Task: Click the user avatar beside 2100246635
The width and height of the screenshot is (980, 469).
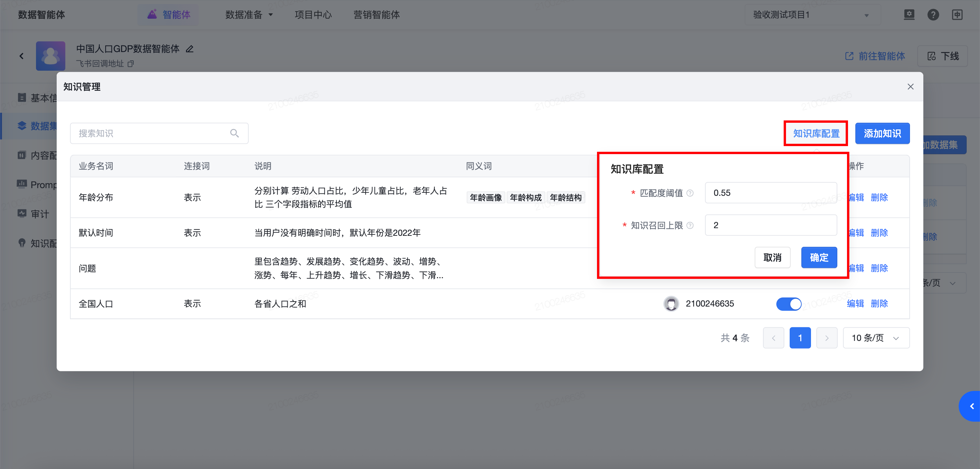Action: point(671,304)
